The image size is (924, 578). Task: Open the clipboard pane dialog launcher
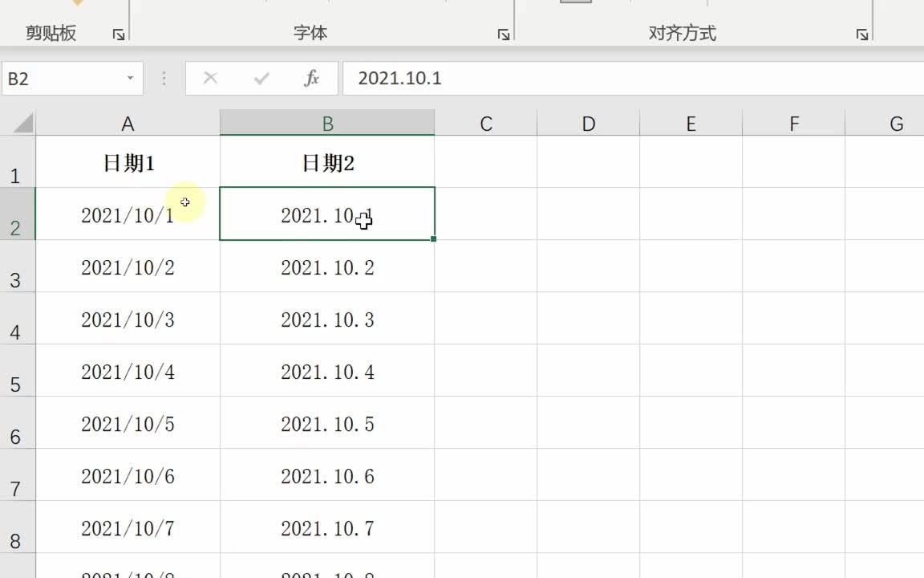[x=119, y=35]
